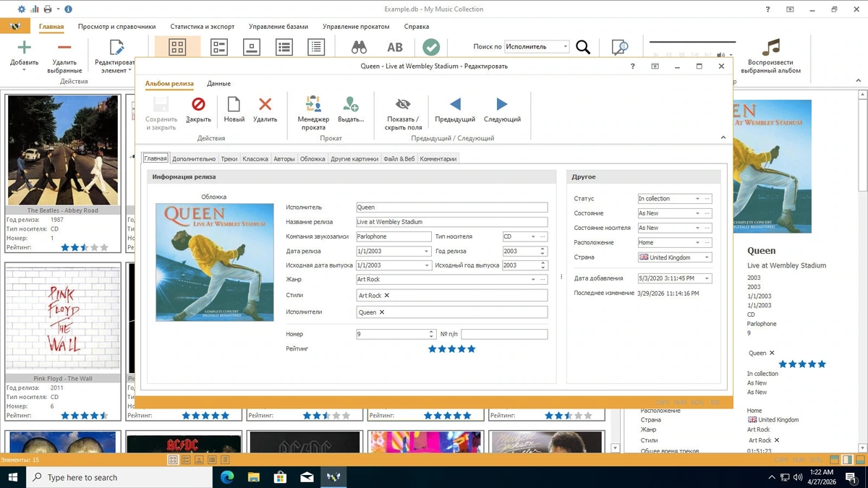Decrease the Номер spinner value
Screen dimensions: 868x488
[x=432, y=337]
